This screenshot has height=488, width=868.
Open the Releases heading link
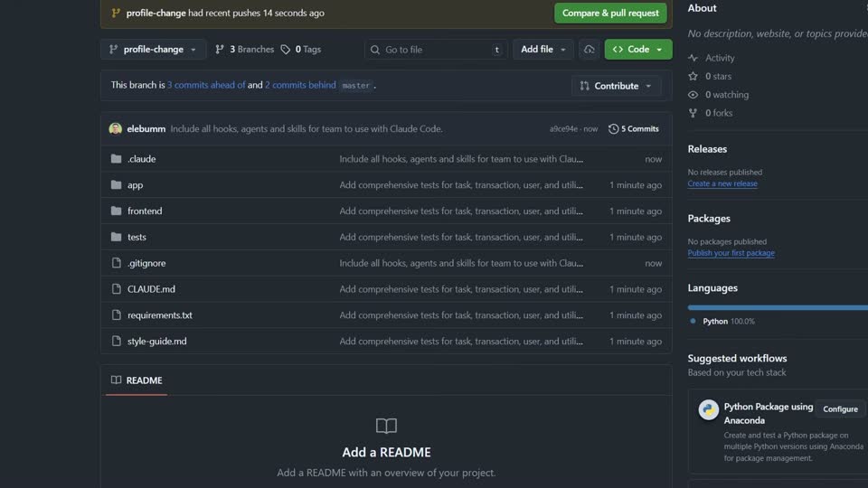point(707,149)
